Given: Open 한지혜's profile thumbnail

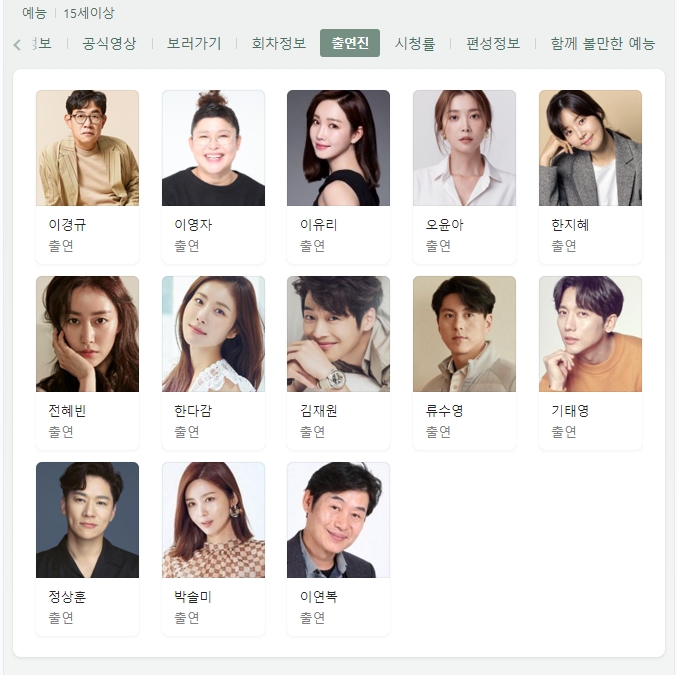Looking at the screenshot, I should (x=590, y=148).
